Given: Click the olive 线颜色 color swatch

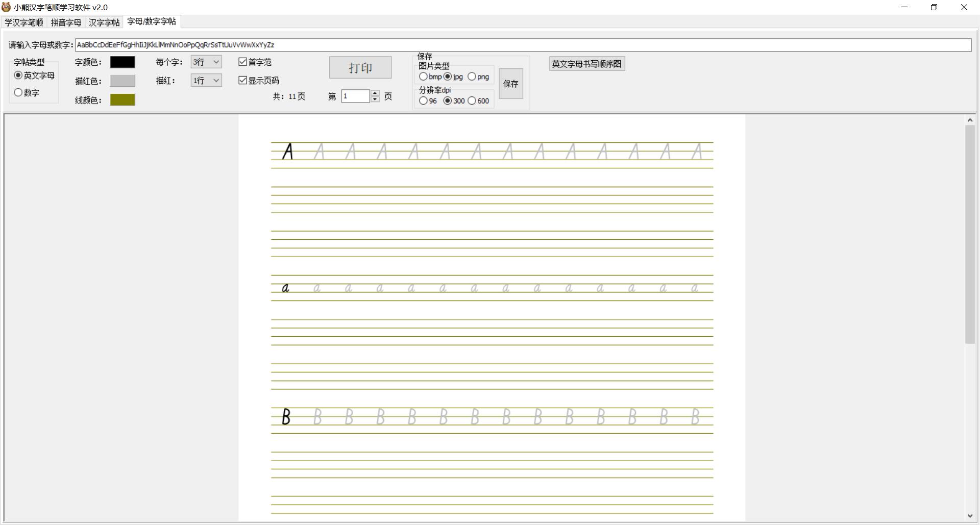Looking at the screenshot, I should pos(122,99).
